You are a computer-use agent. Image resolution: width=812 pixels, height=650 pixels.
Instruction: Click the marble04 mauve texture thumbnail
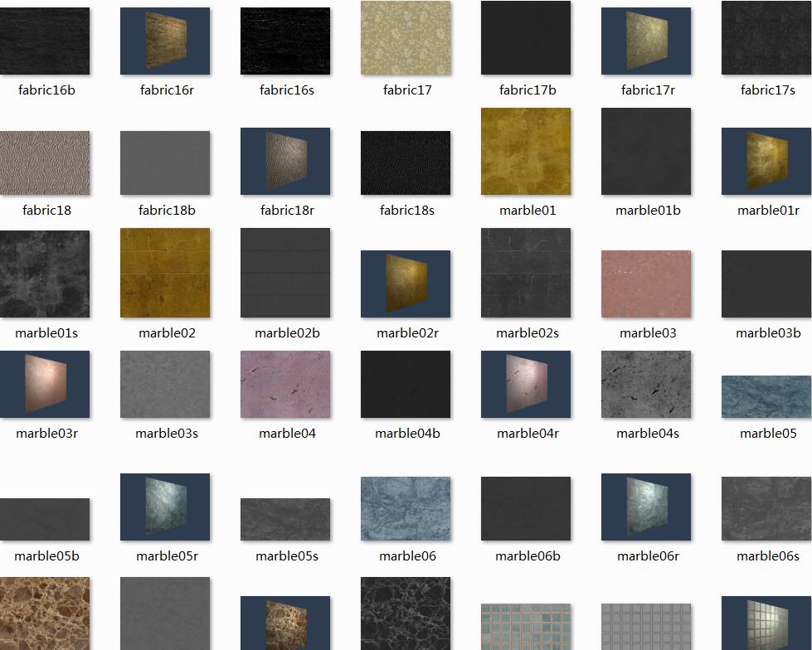pyautogui.click(x=285, y=385)
